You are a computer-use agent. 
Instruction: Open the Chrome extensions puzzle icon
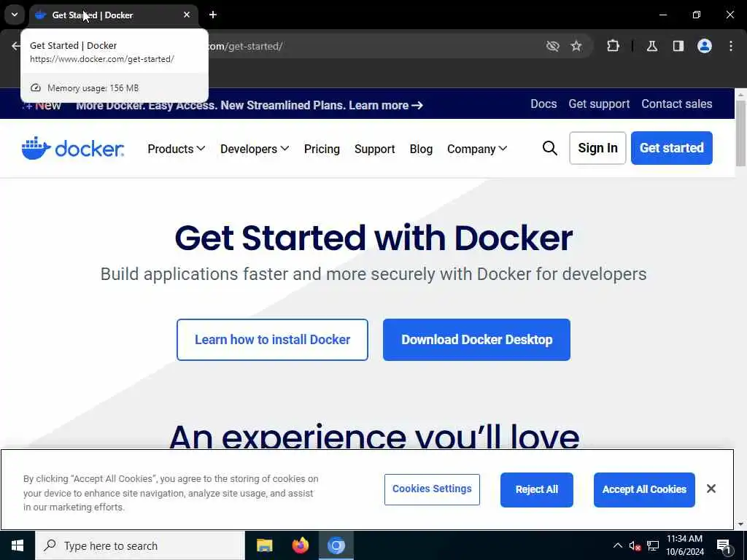pyautogui.click(x=613, y=46)
